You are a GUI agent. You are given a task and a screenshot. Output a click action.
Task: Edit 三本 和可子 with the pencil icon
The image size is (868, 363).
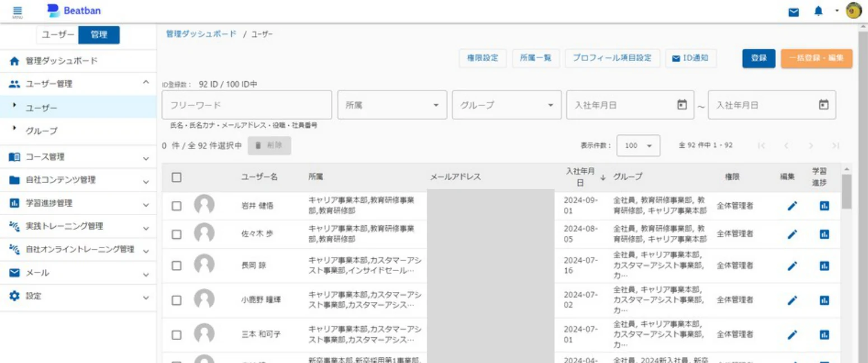pyautogui.click(x=792, y=335)
